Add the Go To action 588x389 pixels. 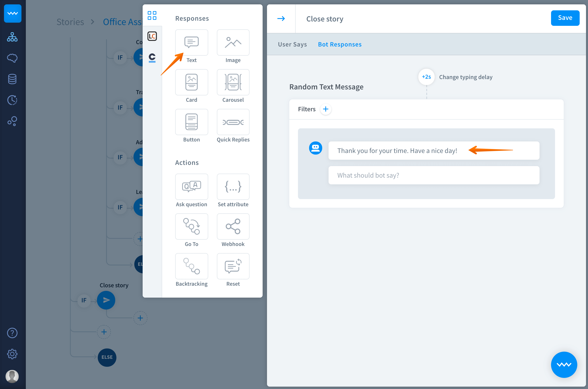[x=191, y=226]
